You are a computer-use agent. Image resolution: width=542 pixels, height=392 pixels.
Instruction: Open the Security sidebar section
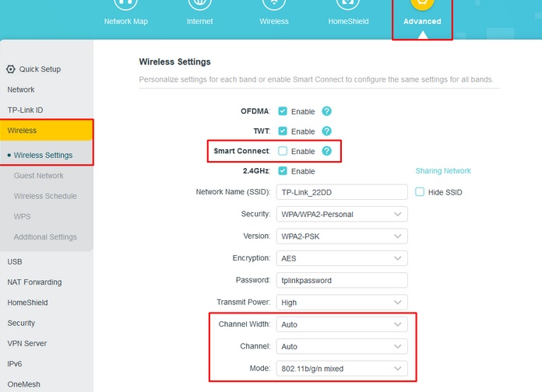21,323
